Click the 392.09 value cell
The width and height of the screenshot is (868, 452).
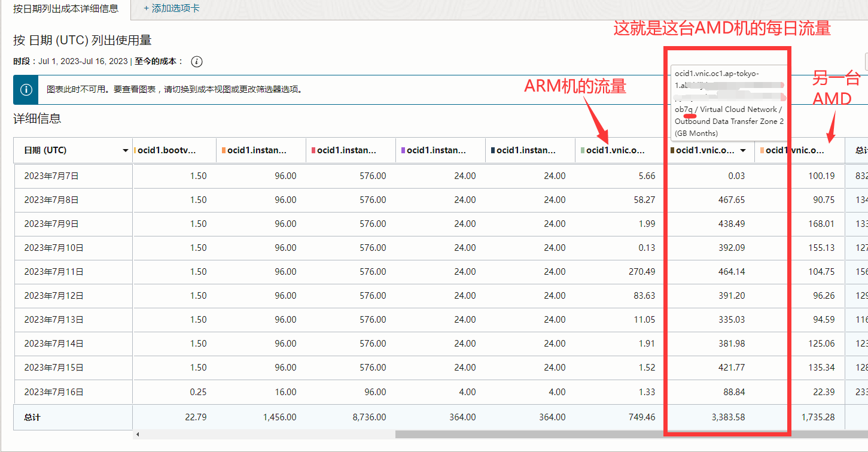pos(732,248)
